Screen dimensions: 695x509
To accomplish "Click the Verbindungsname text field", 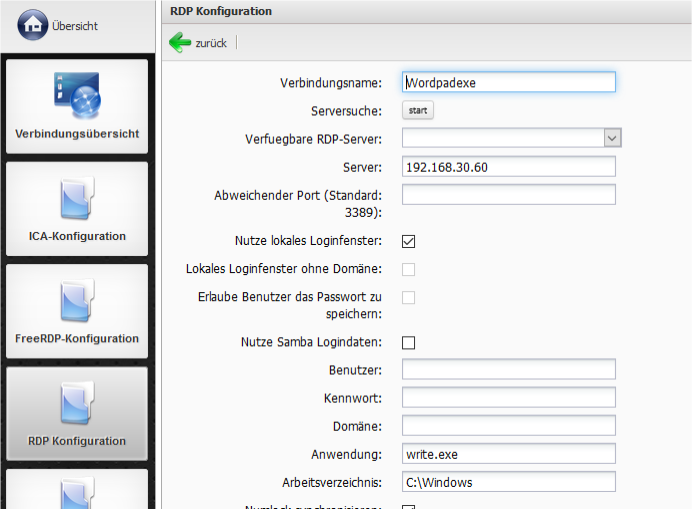I will coord(508,82).
